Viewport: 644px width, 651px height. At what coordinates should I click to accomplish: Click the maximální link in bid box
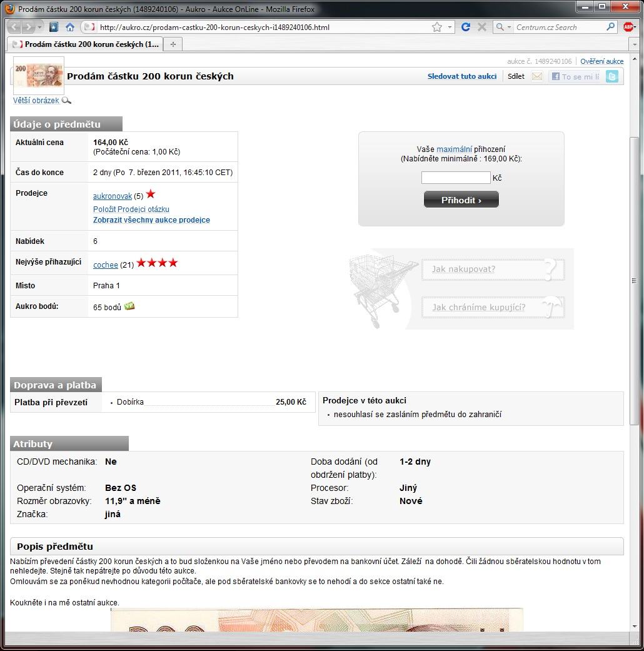[x=455, y=149]
